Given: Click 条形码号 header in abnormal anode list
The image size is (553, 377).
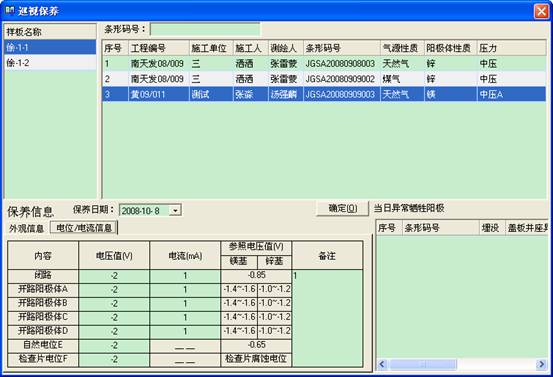Looking at the screenshot, I should [x=440, y=228].
